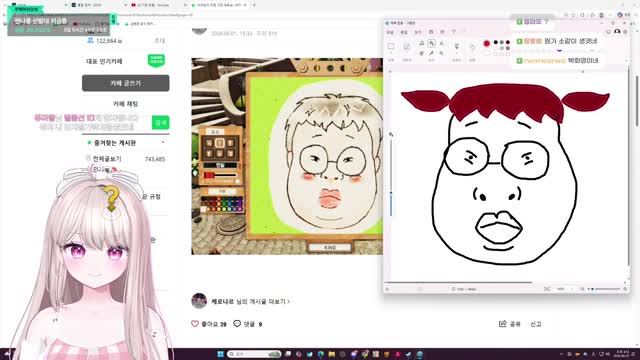
Task: Open a new browser tab
Action: coord(254,5)
